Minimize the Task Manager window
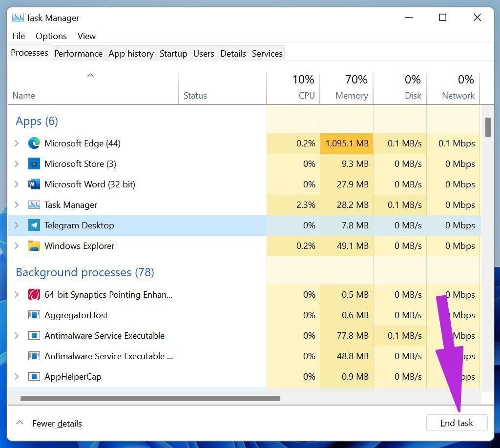 [409, 17]
